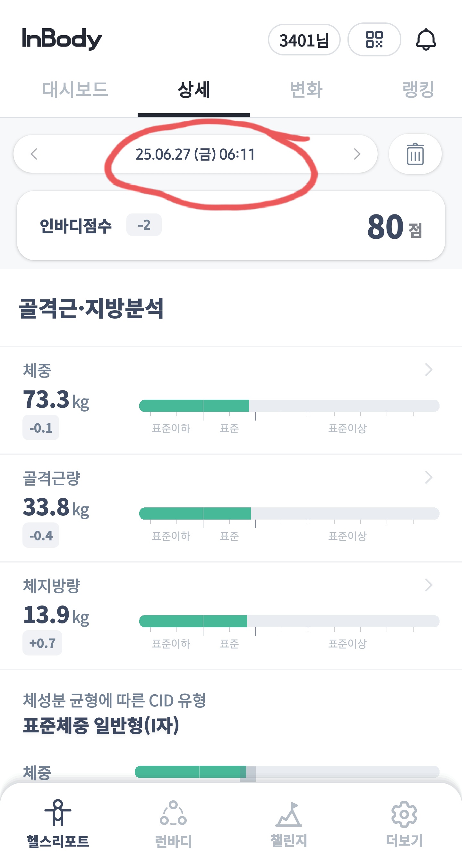Viewport: 462px width, 868px height.
Task: Open the QR code scanner button
Action: pyautogui.click(x=374, y=39)
